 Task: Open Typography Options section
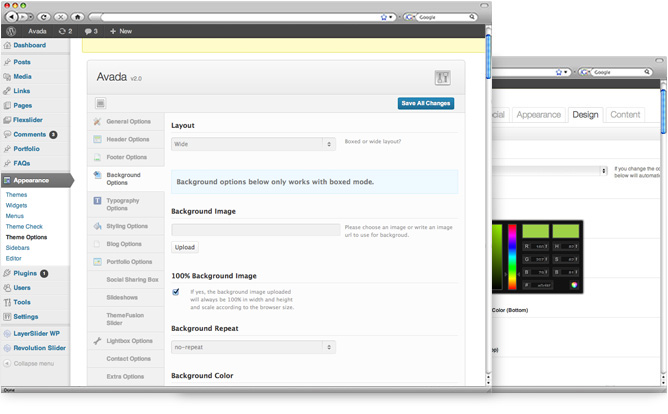click(123, 204)
